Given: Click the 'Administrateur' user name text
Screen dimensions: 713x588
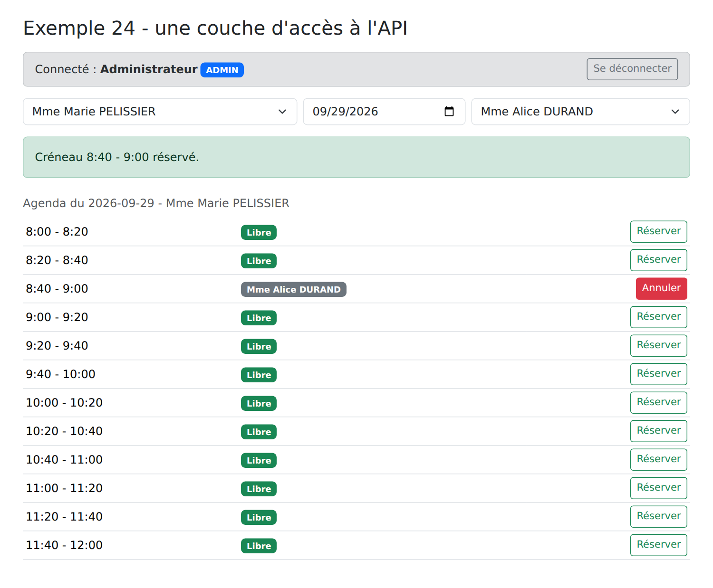Looking at the screenshot, I should coord(149,69).
